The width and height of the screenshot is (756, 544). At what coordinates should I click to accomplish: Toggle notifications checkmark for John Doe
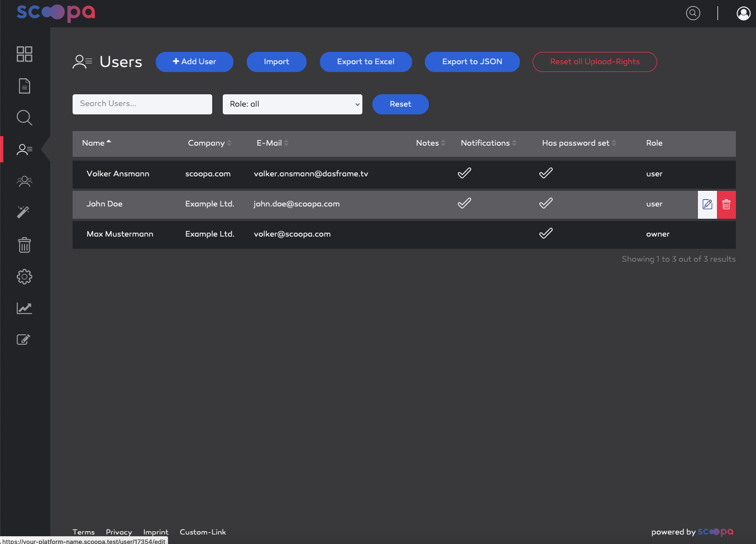tap(465, 204)
